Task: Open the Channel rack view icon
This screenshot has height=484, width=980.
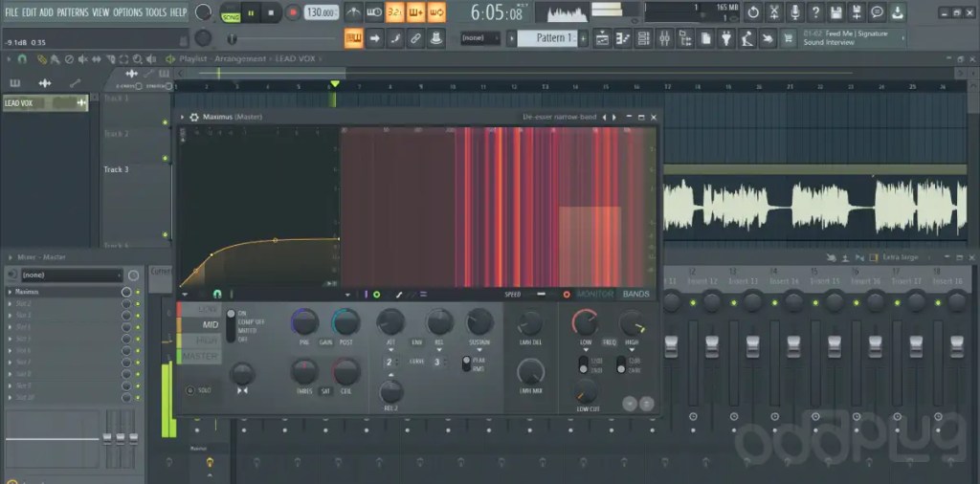Action: 644,38
